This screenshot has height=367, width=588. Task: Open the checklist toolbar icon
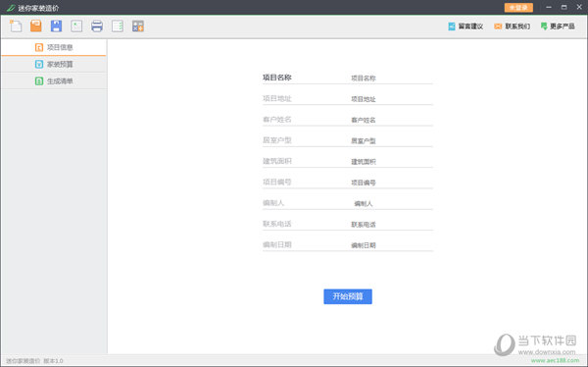tap(118, 26)
